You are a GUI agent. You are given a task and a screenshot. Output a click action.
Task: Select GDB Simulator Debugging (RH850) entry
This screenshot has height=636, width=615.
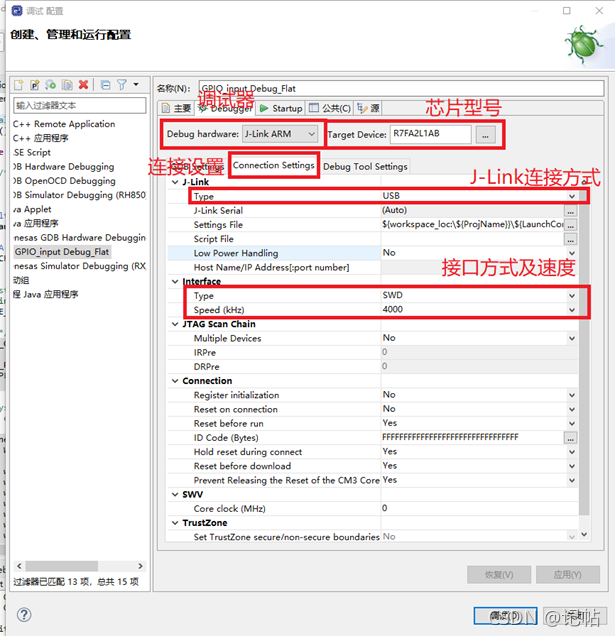point(79,195)
